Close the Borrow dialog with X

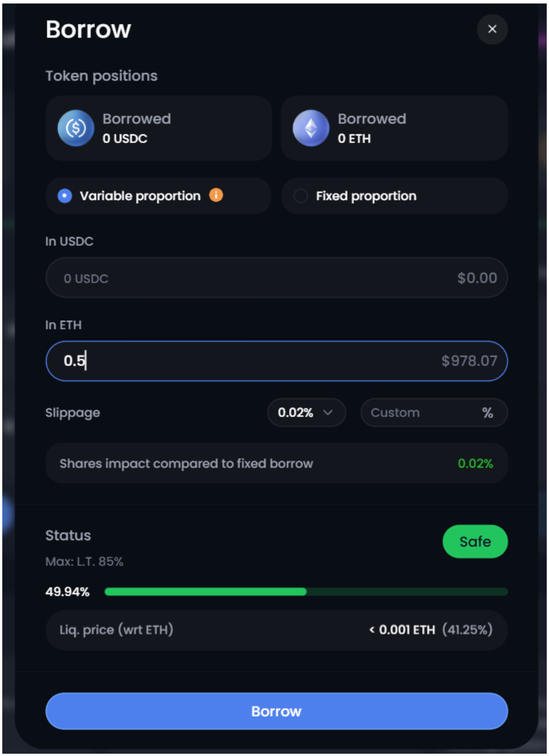493,29
